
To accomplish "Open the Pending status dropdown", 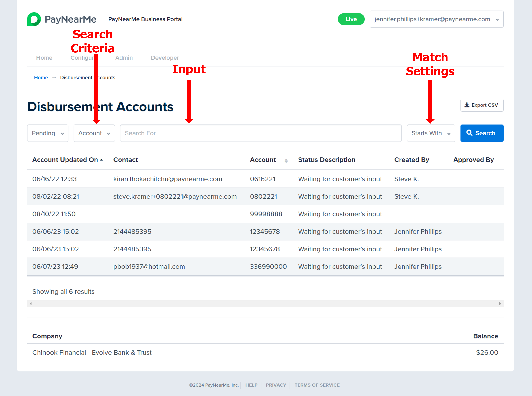I will (48, 133).
